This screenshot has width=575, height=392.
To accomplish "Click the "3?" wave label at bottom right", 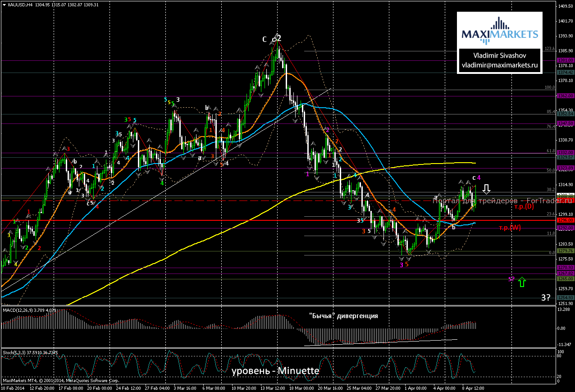I will [547, 297].
